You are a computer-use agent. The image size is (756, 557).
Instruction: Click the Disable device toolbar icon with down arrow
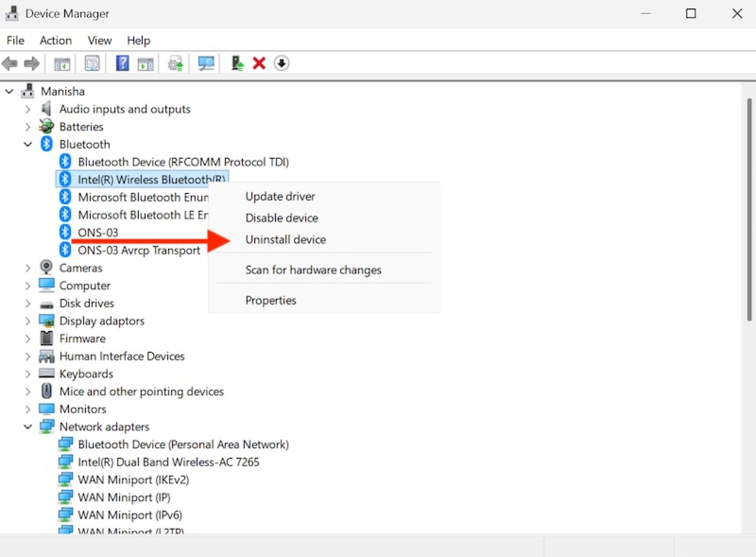pos(281,63)
